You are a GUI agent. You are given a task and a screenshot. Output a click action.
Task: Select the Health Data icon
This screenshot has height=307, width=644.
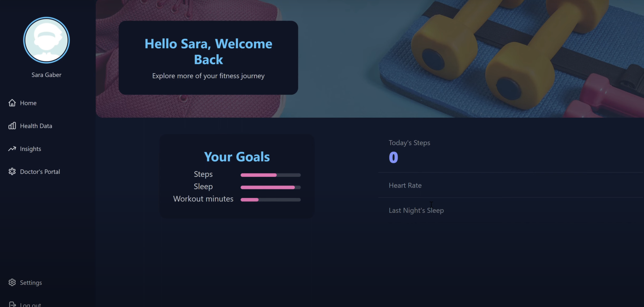[11, 126]
